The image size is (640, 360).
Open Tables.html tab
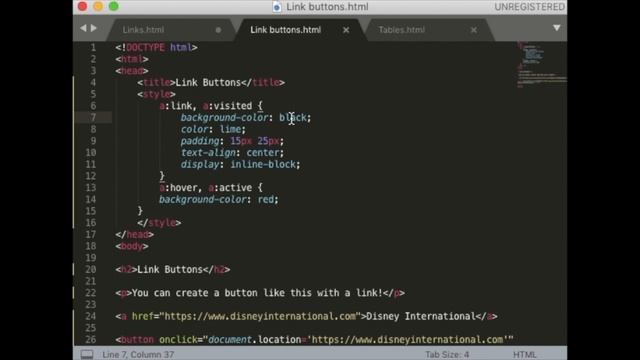402,30
